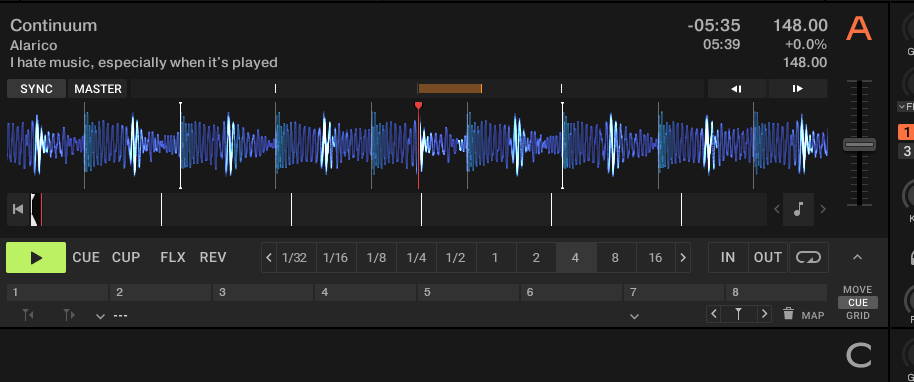Click the CUE transport button

coord(86,258)
